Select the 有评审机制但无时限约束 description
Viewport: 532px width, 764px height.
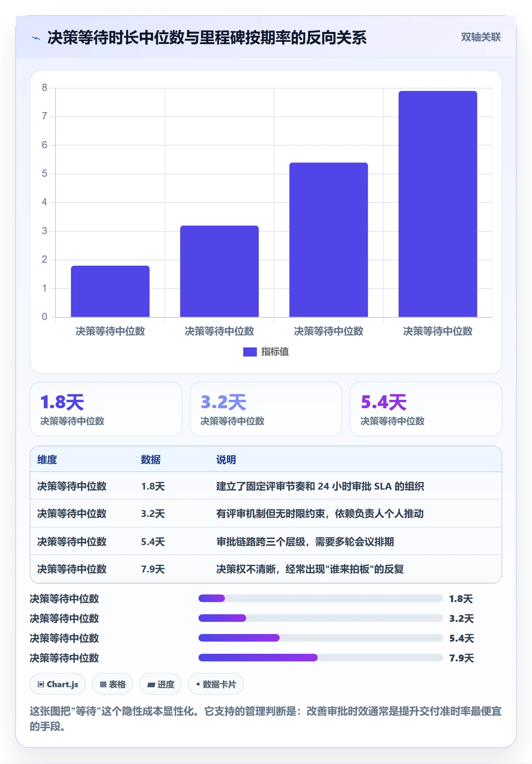320,514
